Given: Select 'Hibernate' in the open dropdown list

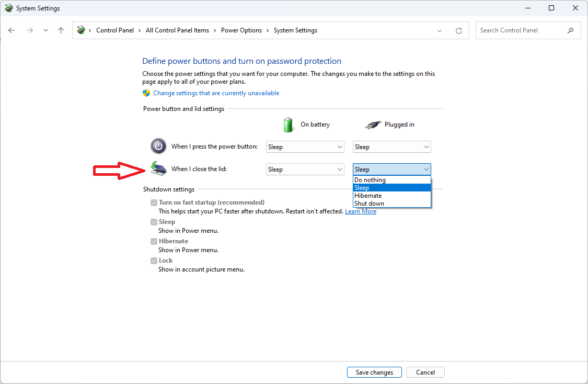Looking at the screenshot, I should 368,195.
